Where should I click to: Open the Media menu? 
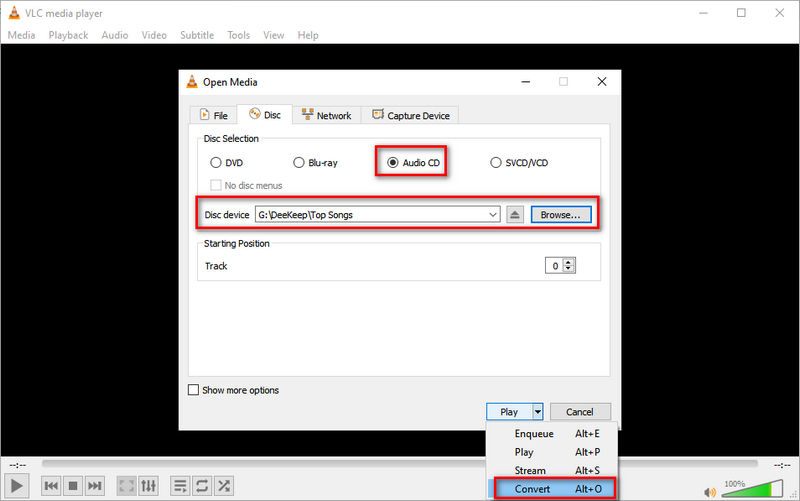coord(21,35)
